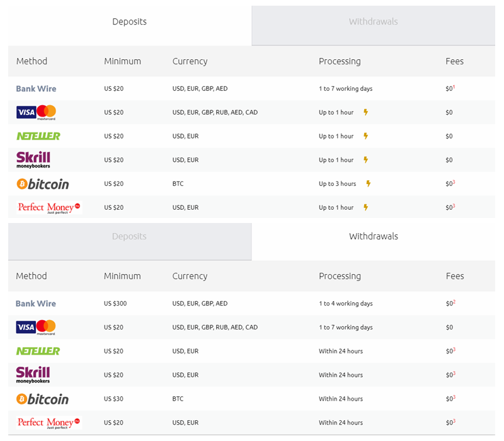Select the Perfect Money logo under deposits
This screenshot has width=504, height=441.
click(48, 207)
